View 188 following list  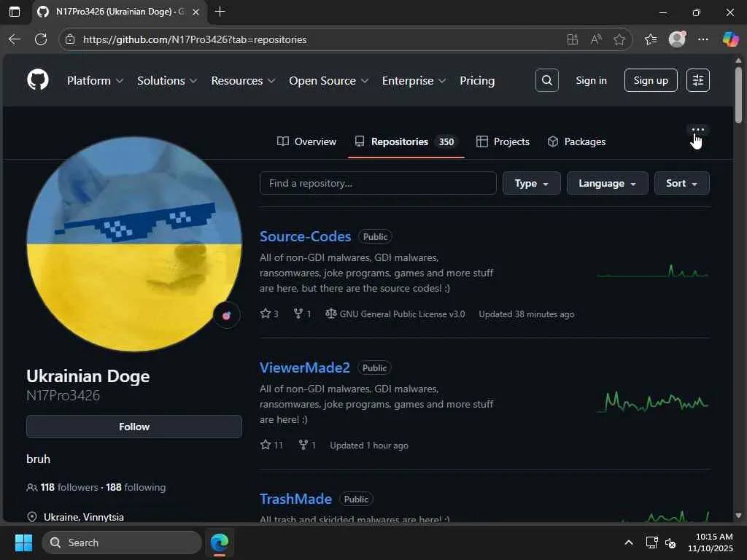136,487
